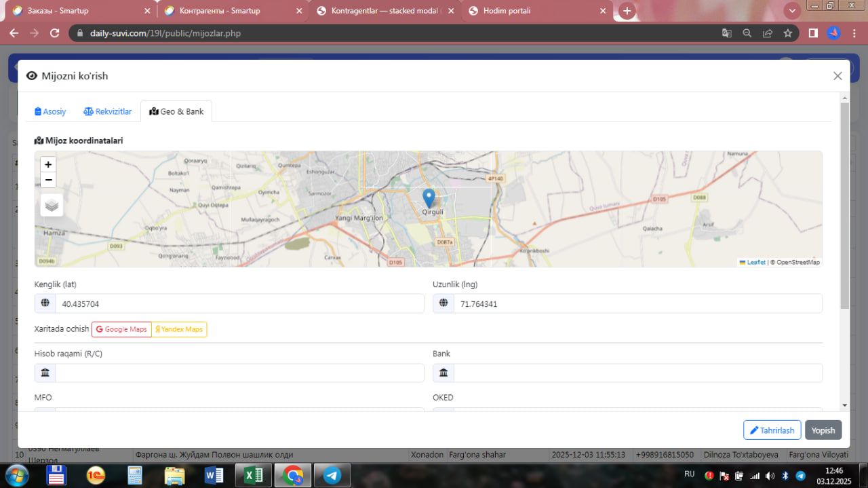This screenshot has height=488, width=868.
Task: Zoom in on the map
Action: 48,164
